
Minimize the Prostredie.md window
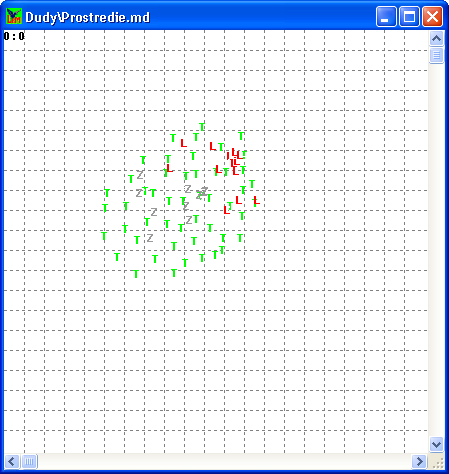pyautogui.click(x=386, y=16)
